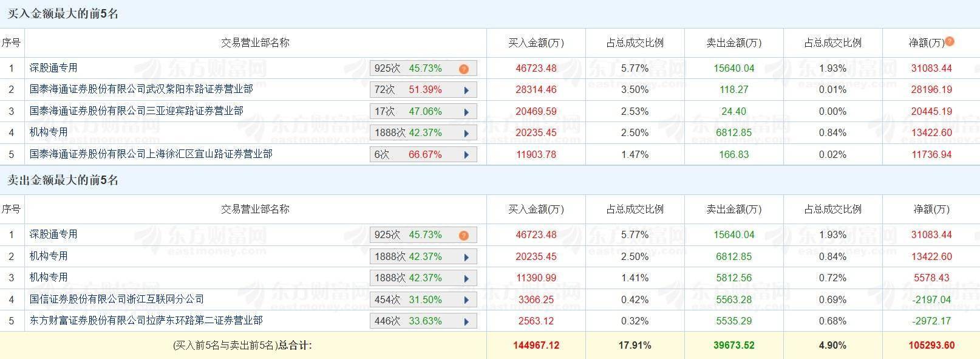Click orange question icon beside 深股通专用 buy row
Image resolution: width=980 pixels, height=359 pixels.
(x=464, y=68)
